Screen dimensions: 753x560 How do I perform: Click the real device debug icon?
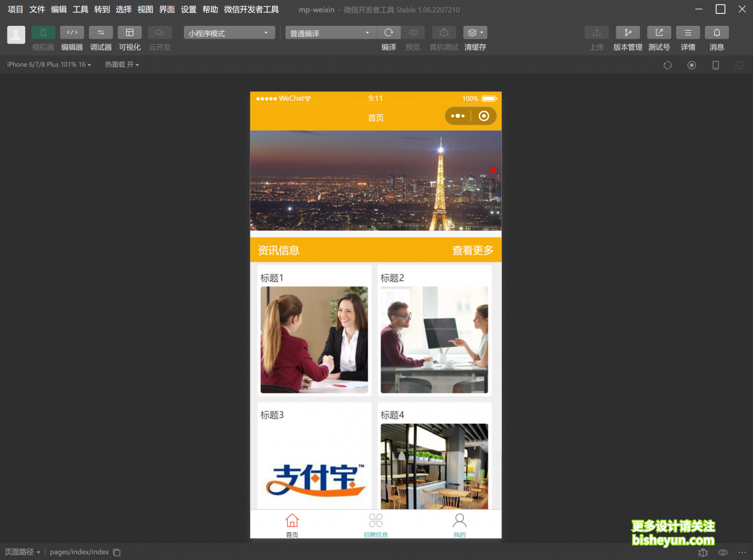click(x=444, y=32)
